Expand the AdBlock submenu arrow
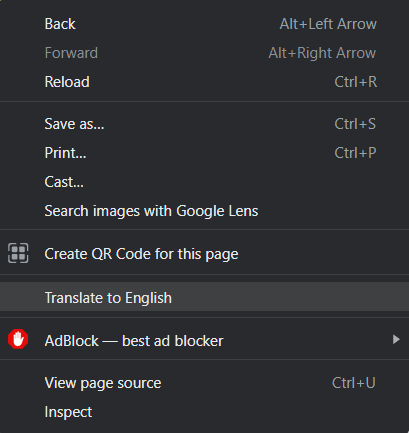The width and height of the screenshot is (409, 433). (396, 339)
